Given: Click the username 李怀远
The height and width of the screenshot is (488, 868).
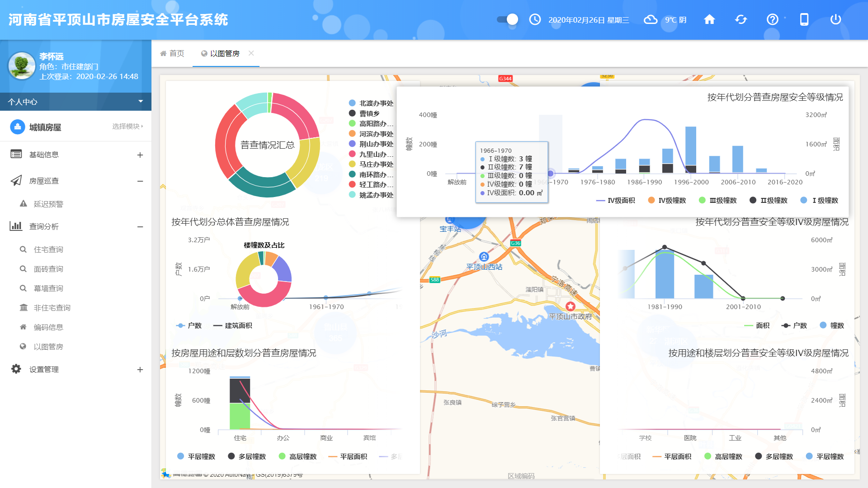Looking at the screenshot, I should pos(51,56).
